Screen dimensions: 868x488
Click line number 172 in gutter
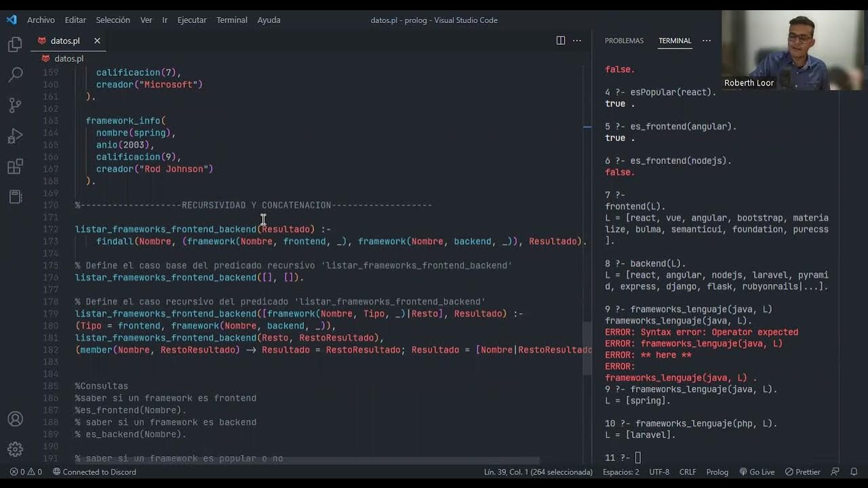(x=51, y=229)
